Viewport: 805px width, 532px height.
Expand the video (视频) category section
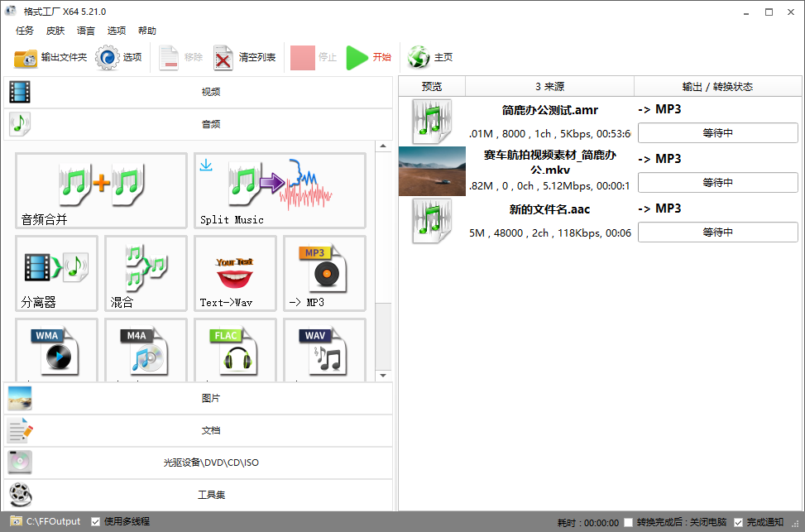pyautogui.click(x=199, y=92)
